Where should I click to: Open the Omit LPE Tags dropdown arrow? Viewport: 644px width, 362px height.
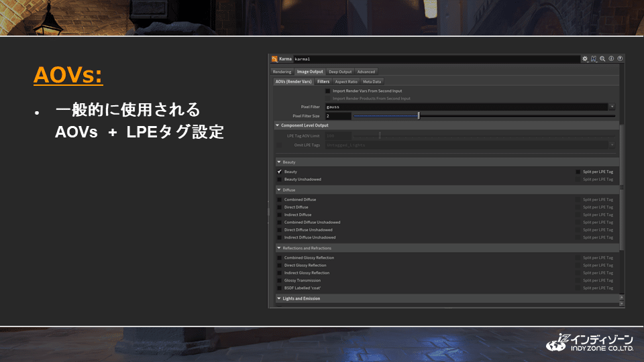[x=612, y=145]
